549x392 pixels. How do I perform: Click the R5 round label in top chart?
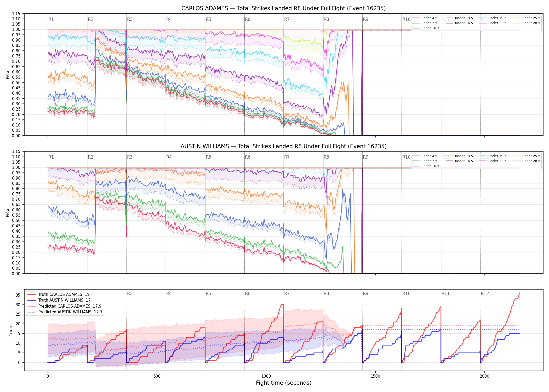208,19
